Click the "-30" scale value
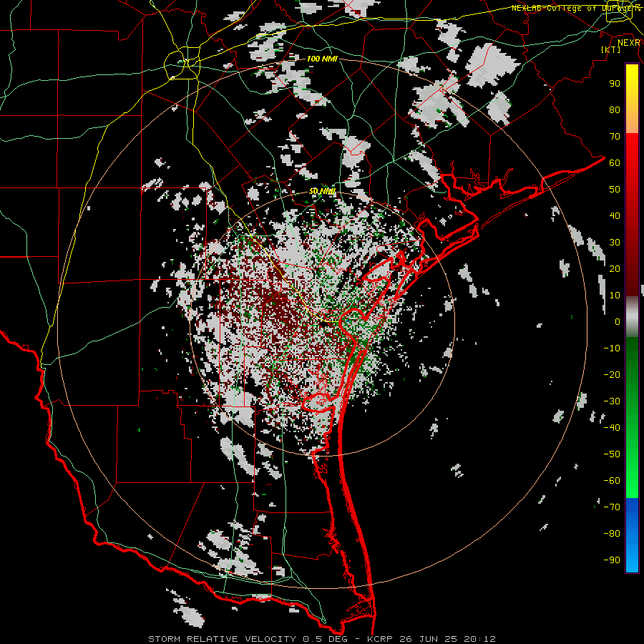 tap(612, 401)
